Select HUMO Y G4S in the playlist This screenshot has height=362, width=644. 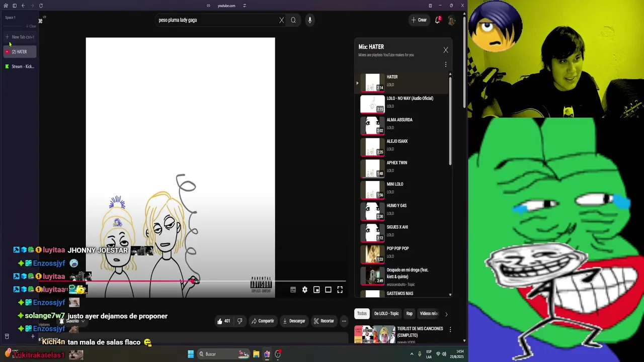click(x=403, y=211)
